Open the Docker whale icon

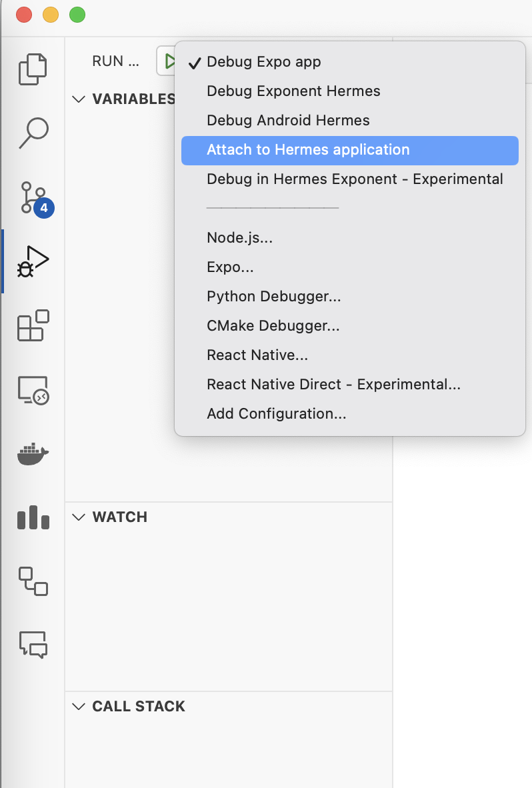pyautogui.click(x=33, y=454)
